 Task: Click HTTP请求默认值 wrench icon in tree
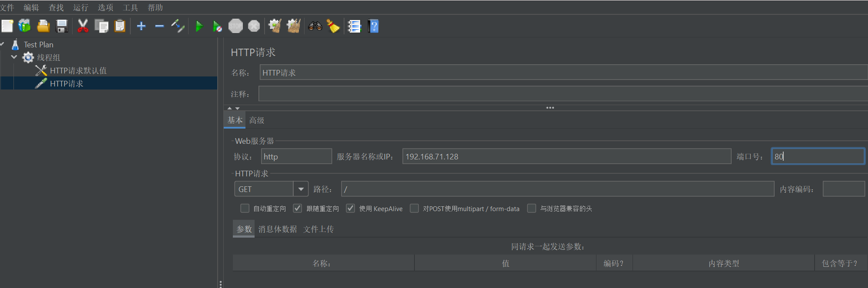41,70
